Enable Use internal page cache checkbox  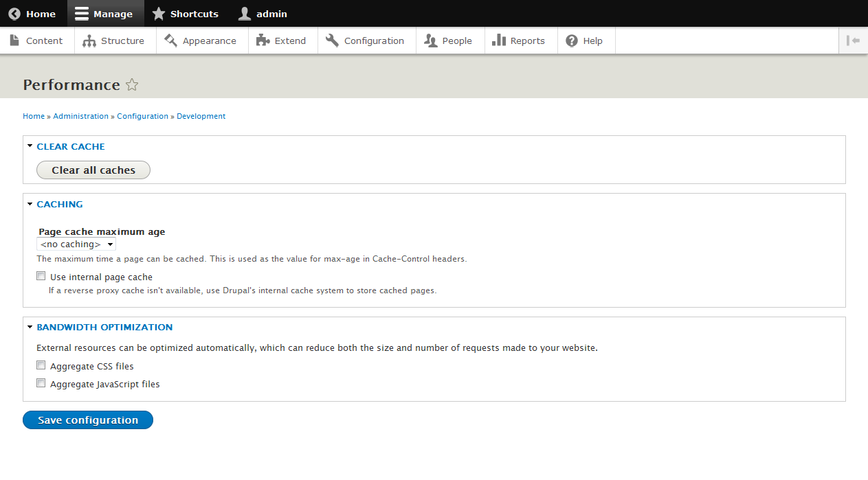pos(41,277)
